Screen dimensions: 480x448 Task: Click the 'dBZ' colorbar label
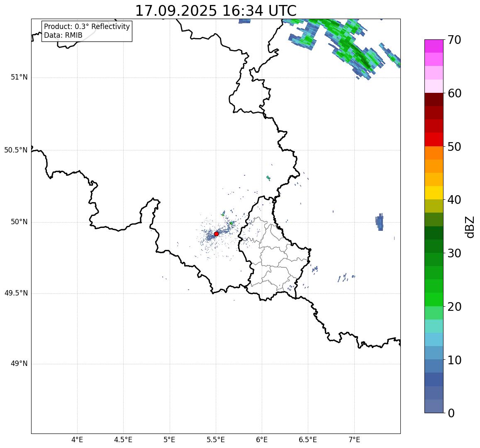tap(469, 227)
